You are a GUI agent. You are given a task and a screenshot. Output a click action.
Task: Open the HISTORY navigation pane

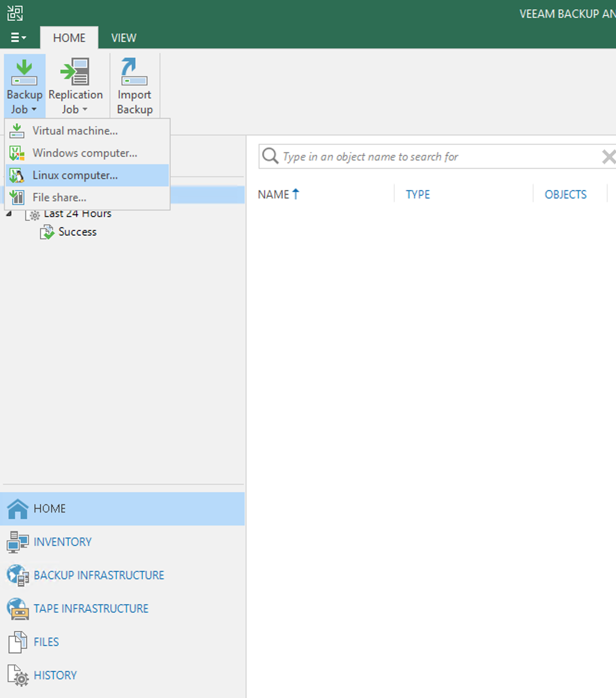(x=122, y=675)
